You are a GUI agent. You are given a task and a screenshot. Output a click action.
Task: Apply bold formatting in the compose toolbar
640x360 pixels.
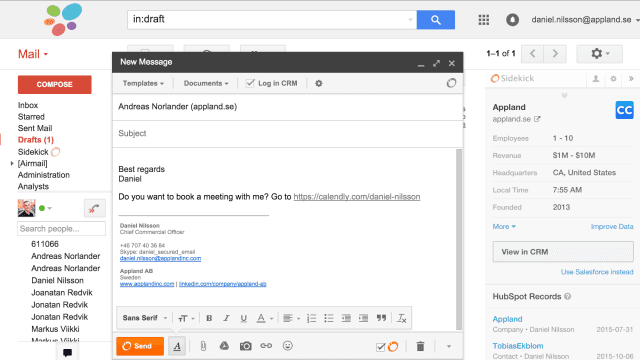209,318
